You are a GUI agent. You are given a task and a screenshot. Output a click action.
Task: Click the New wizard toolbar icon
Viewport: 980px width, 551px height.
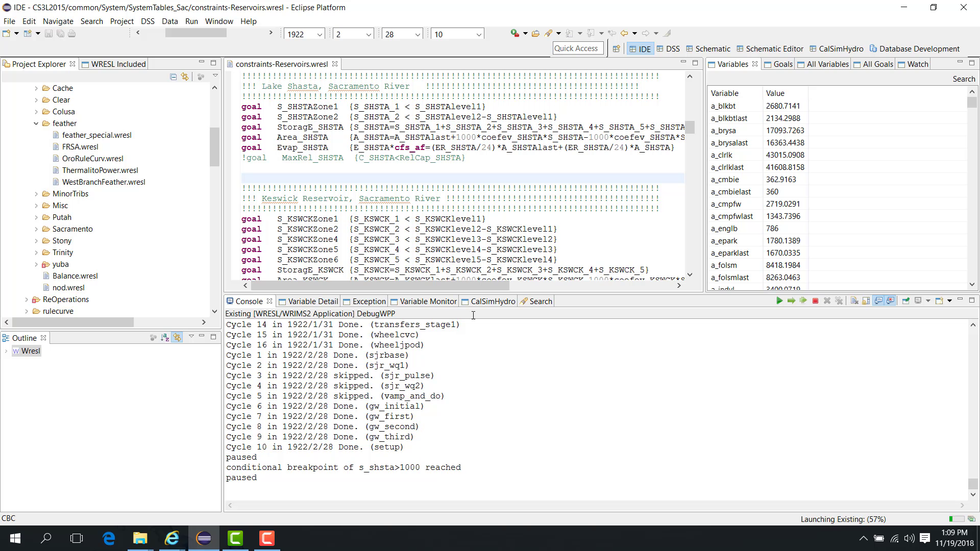click(x=7, y=34)
